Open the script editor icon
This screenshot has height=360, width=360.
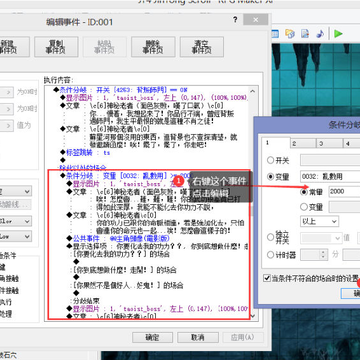tap(305, 34)
